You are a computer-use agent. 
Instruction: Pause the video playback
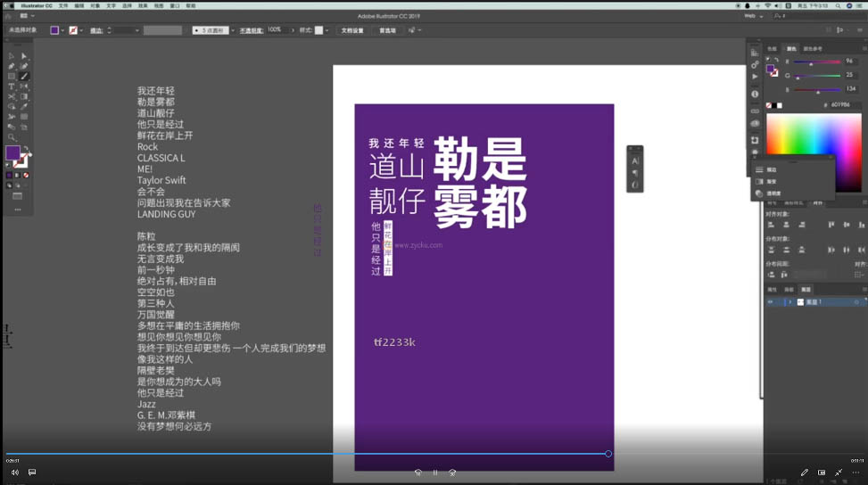click(435, 473)
